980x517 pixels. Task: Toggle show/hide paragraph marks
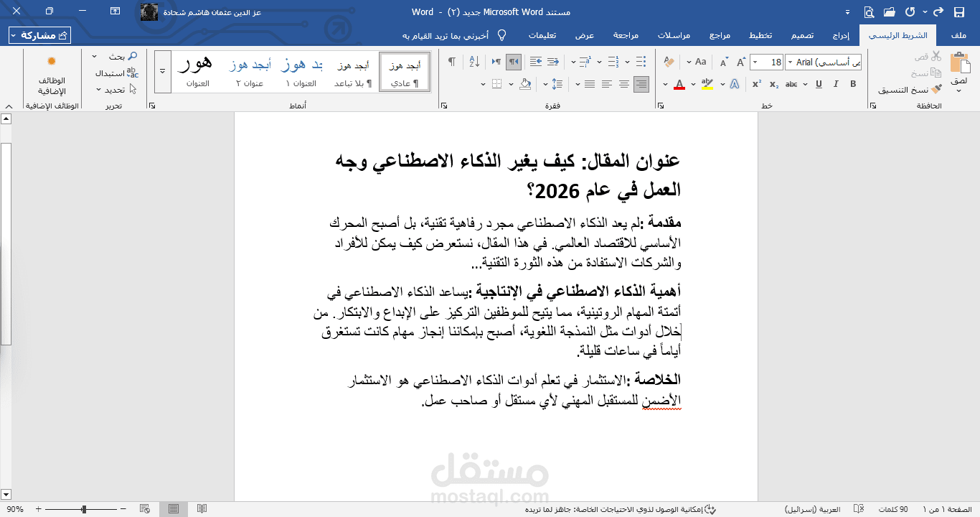click(452, 61)
